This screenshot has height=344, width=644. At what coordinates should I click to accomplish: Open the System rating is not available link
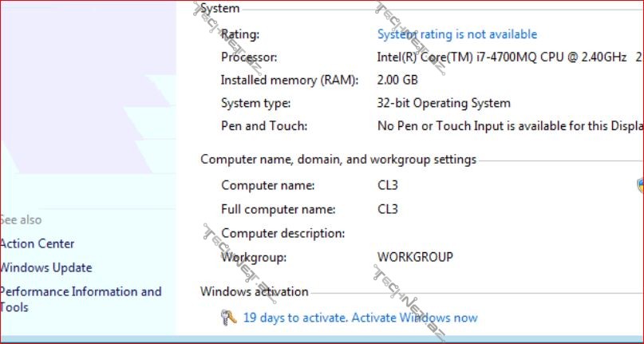456,34
